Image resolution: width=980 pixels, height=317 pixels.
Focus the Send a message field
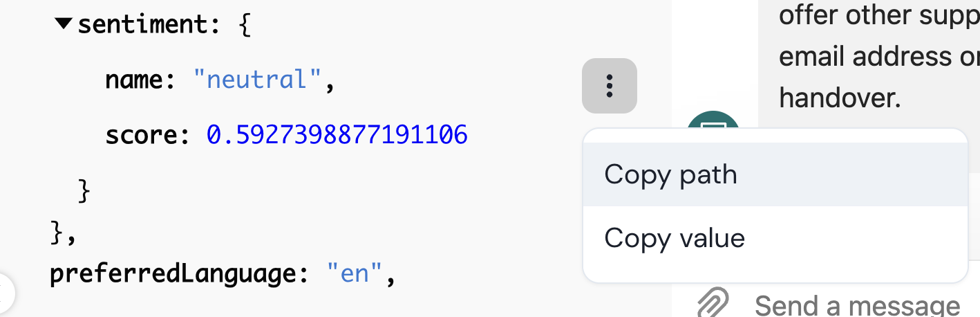857,305
